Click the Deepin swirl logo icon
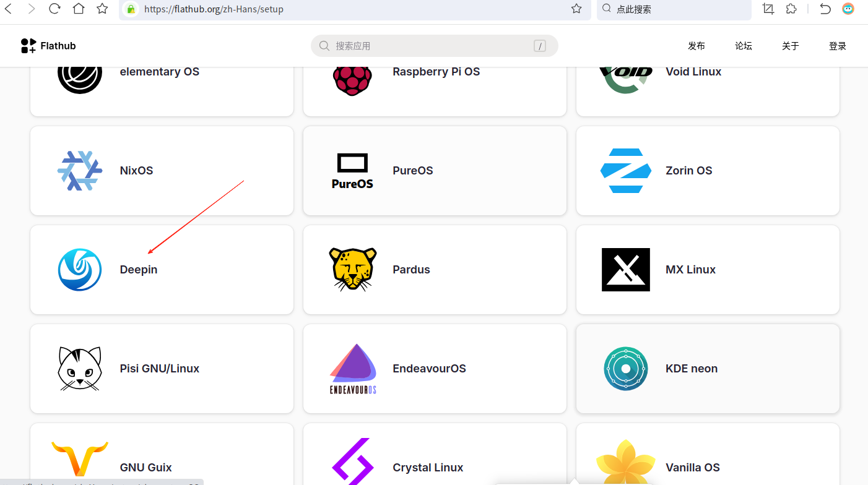The image size is (868, 485). tap(80, 270)
